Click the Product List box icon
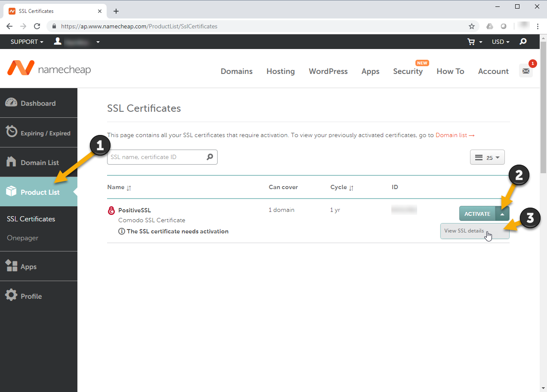 (11, 191)
